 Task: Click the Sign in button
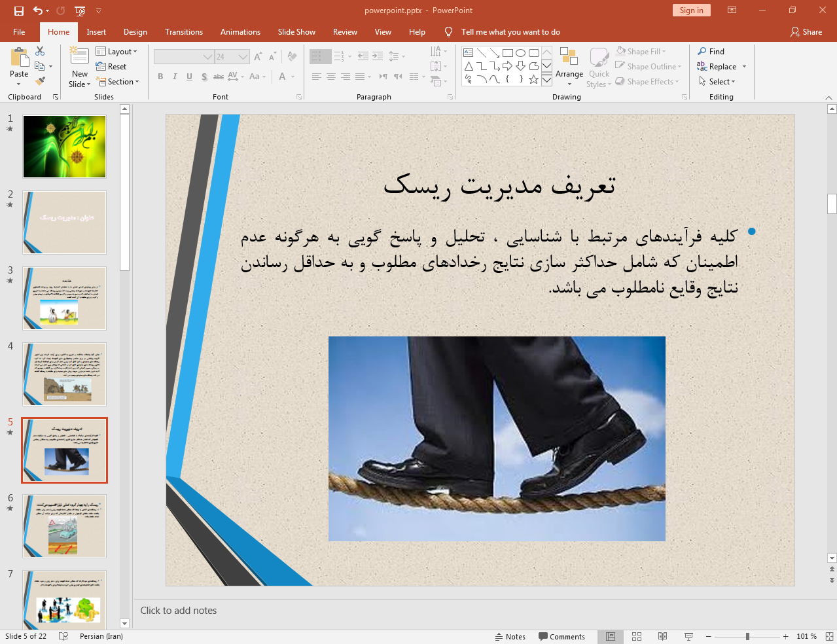(691, 10)
